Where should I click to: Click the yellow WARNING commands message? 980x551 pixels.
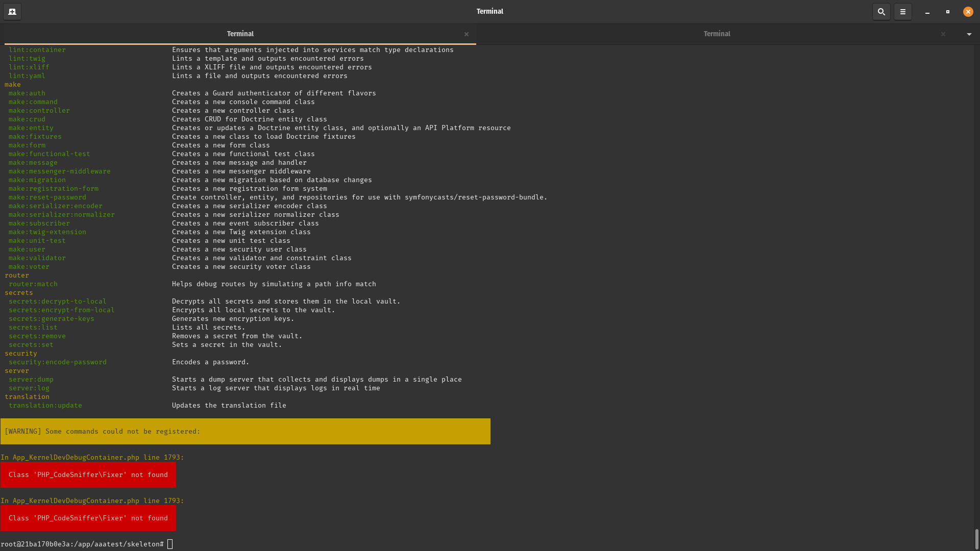point(246,431)
